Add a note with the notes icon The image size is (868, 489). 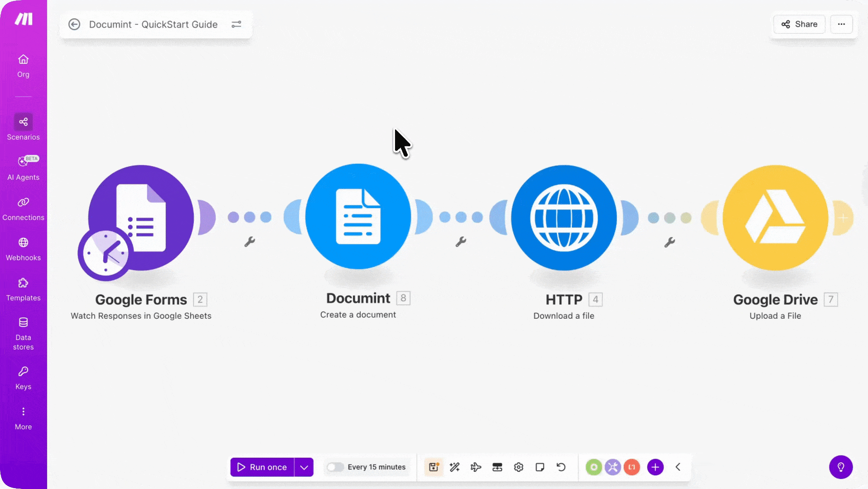pyautogui.click(x=540, y=467)
